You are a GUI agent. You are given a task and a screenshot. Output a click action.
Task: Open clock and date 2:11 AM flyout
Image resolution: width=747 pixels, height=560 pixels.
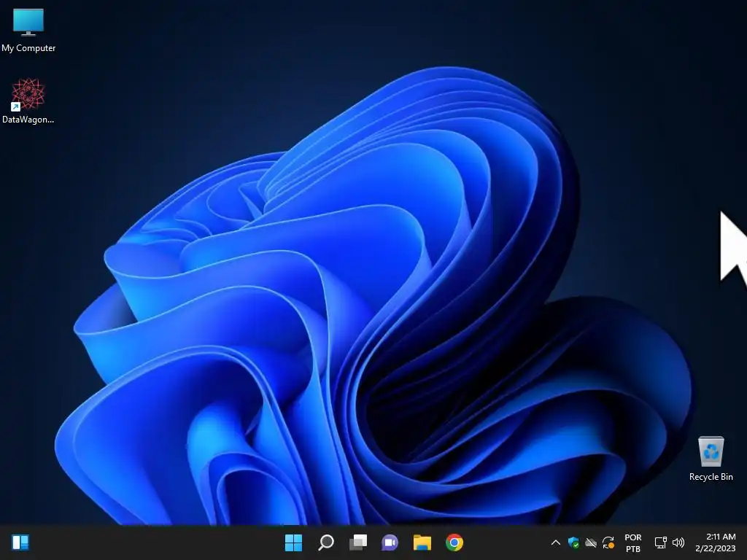click(715, 542)
